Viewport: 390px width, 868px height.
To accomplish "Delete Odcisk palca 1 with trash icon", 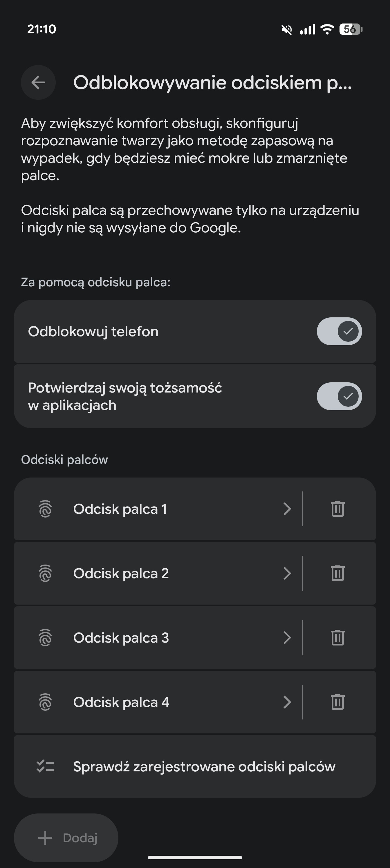I will (337, 509).
